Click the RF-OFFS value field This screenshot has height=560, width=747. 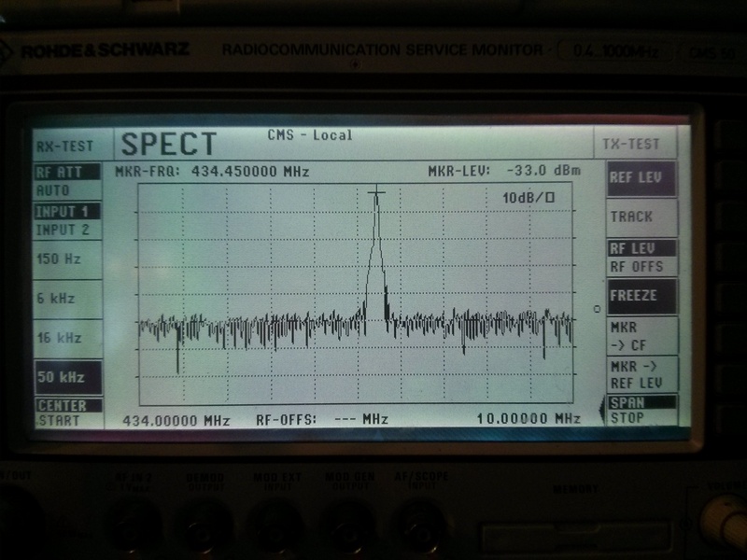coord(361,419)
